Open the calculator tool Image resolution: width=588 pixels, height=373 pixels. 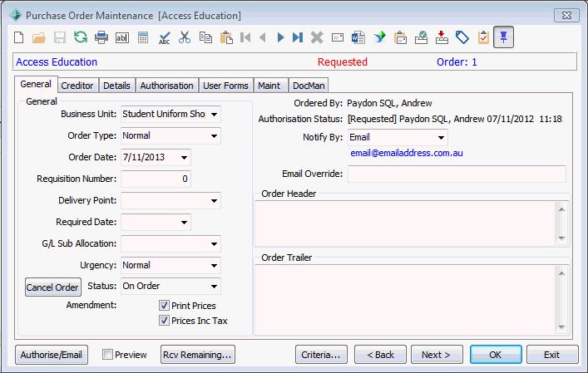[x=143, y=37]
